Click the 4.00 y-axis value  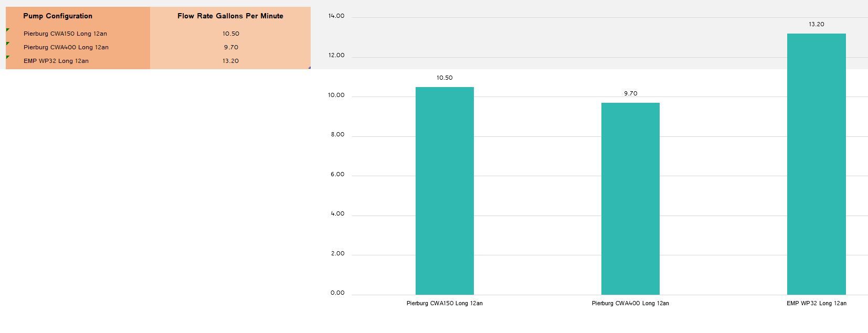coord(337,214)
